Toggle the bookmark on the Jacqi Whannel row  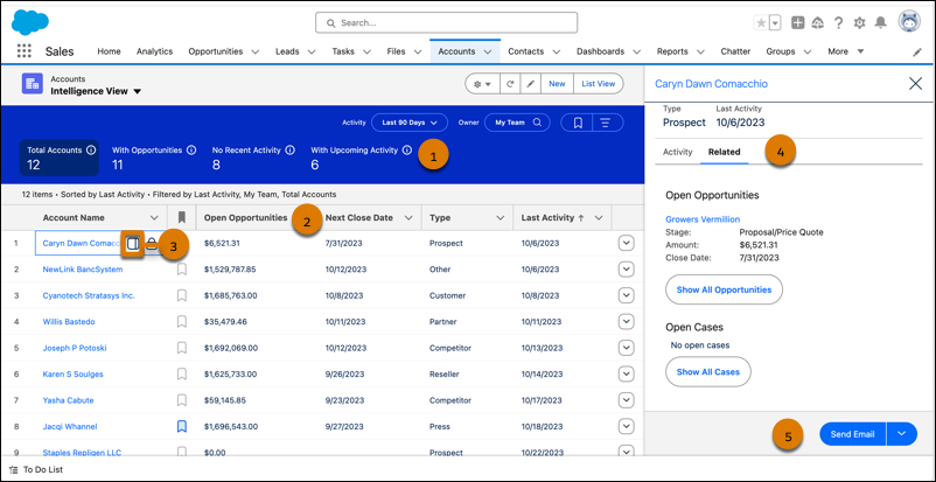182,426
